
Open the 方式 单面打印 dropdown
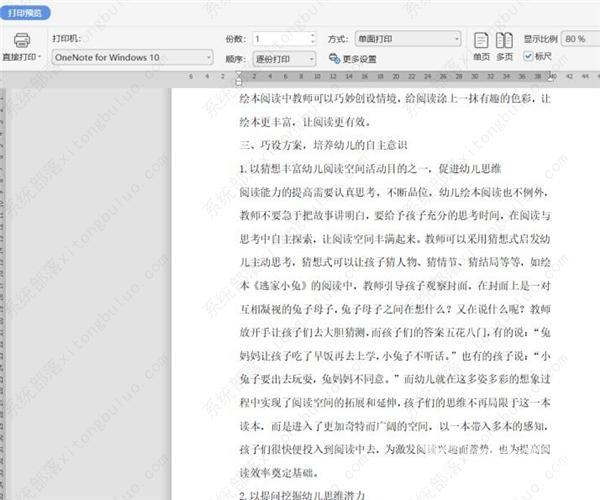coord(408,39)
